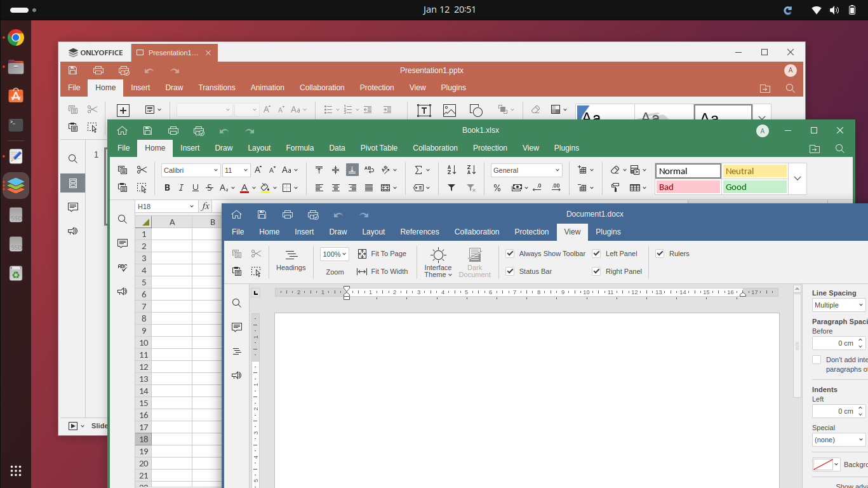Open the spell checking panel in the spreadsheet

click(x=123, y=268)
